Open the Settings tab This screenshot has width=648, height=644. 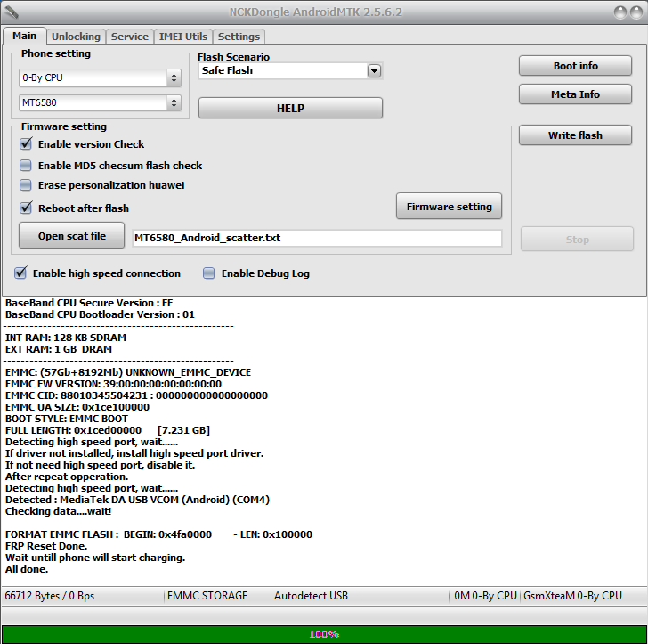click(x=239, y=37)
